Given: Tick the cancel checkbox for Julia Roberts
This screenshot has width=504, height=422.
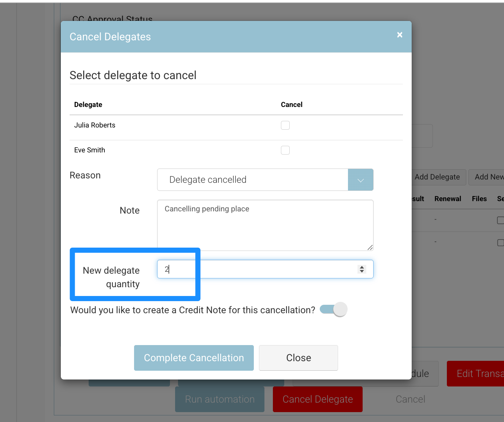Looking at the screenshot, I should tap(285, 125).
